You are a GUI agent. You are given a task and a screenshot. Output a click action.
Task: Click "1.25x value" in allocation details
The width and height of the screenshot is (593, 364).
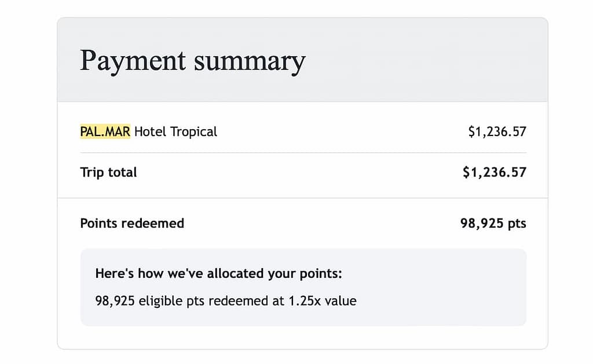322,301
